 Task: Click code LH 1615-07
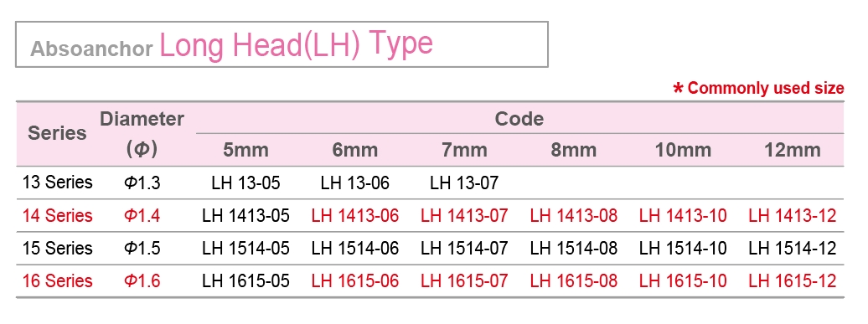click(x=464, y=280)
